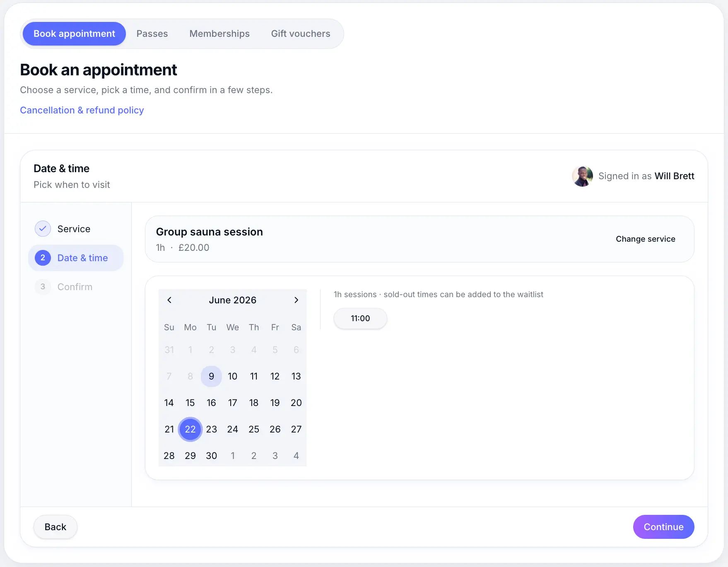Screen dimensions: 728x567
Task: Choose June 28 on the calendar
Action: [x=169, y=456]
